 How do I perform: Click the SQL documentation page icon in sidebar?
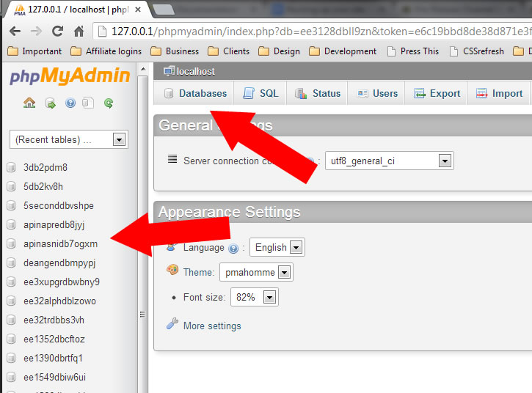tap(88, 103)
